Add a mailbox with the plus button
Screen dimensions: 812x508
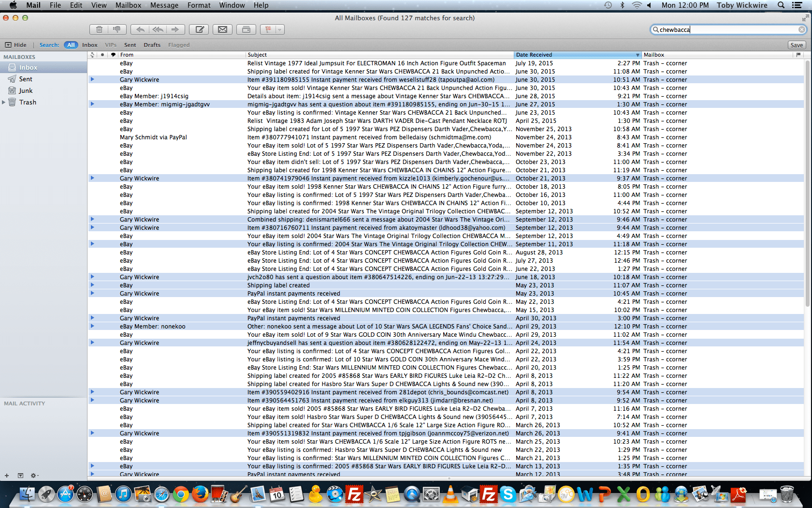[7, 476]
